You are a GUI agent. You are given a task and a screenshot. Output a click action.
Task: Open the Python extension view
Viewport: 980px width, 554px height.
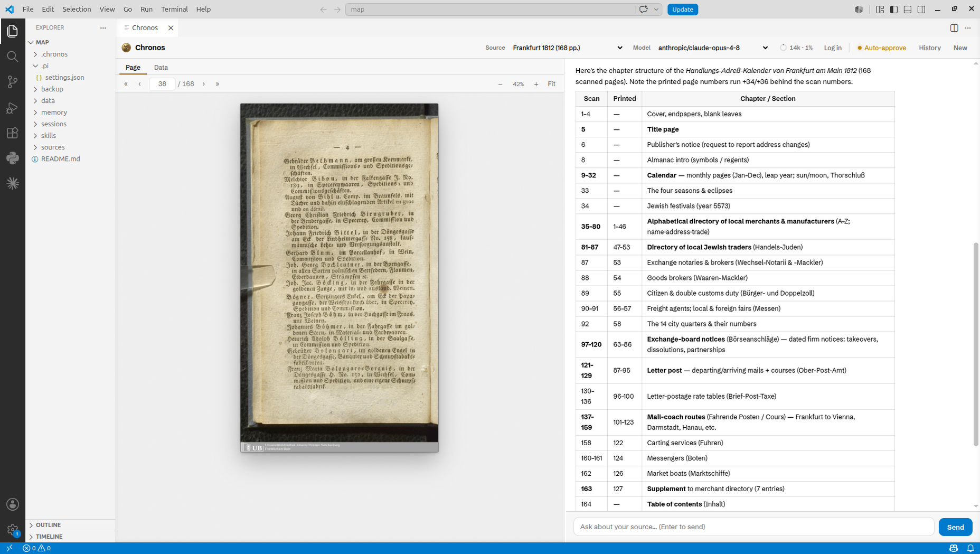tap(13, 158)
